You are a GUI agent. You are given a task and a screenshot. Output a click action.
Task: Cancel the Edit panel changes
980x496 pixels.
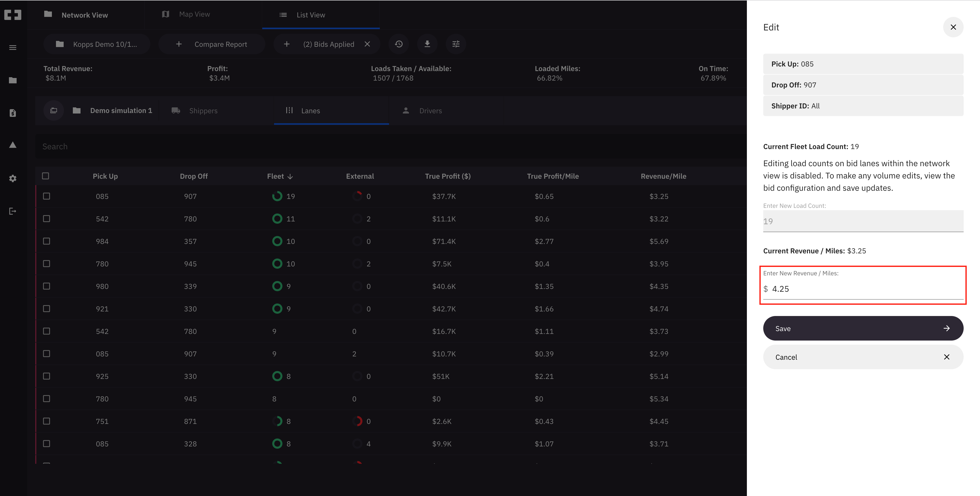[862, 357]
